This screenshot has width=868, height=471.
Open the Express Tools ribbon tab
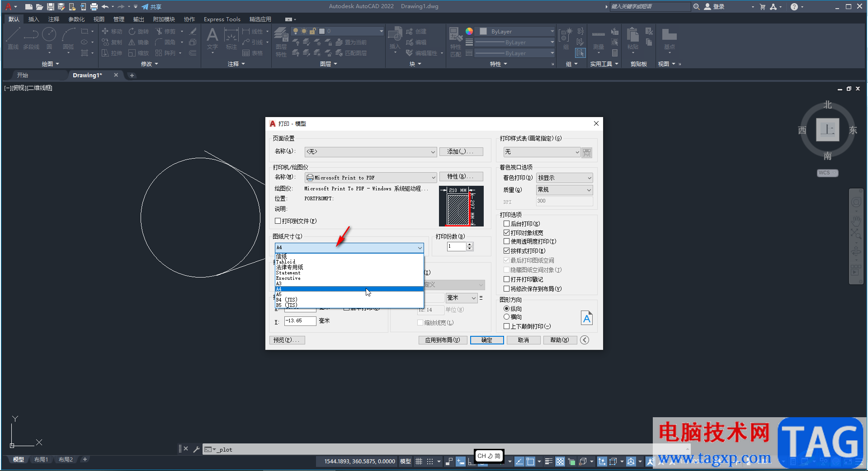[x=222, y=19]
